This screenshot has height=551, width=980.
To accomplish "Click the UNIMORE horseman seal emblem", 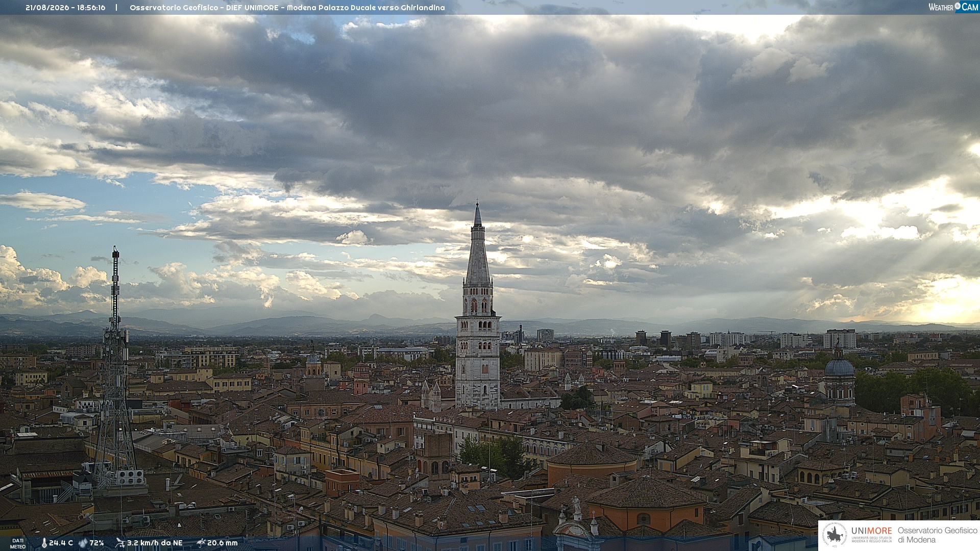I will (x=835, y=535).
